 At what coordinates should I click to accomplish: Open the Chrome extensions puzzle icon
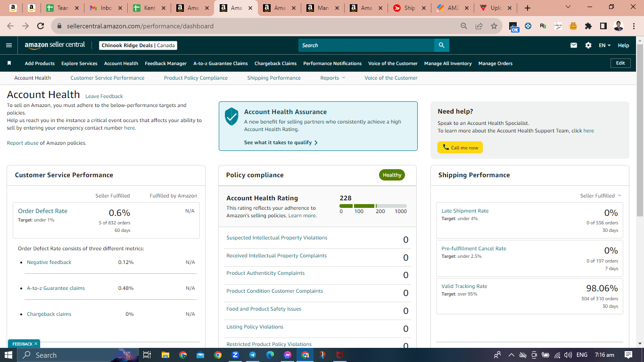pos(588,26)
